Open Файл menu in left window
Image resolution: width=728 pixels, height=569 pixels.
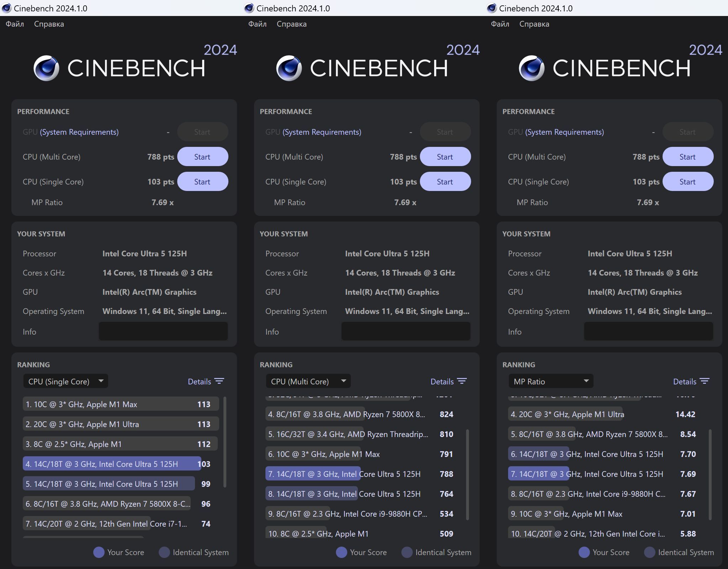click(15, 24)
